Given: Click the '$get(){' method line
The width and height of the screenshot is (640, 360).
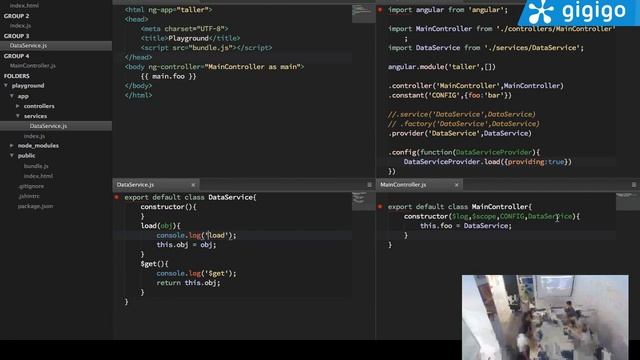Looking at the screenshot, I should [x=154, y=264].
